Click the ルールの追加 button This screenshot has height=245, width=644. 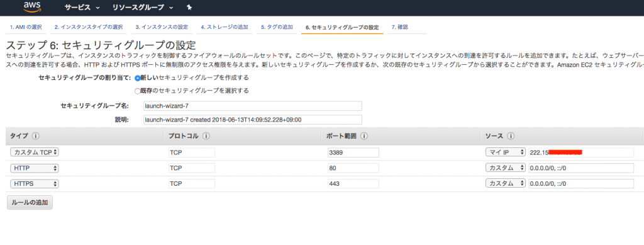(30, 203)
